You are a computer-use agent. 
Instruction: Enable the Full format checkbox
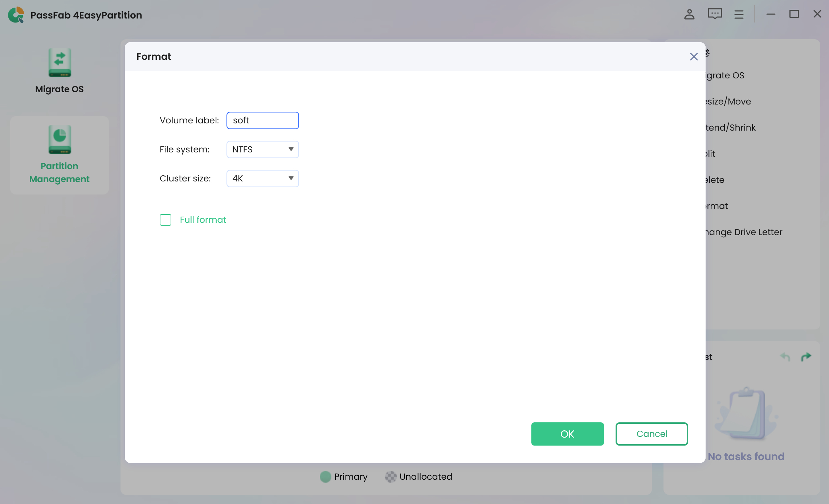166,220
